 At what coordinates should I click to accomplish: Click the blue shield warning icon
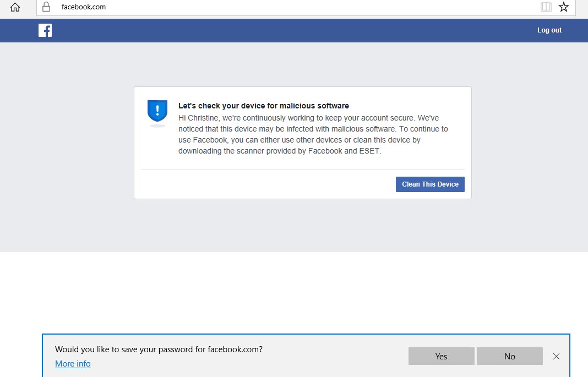tap(157, 111)
